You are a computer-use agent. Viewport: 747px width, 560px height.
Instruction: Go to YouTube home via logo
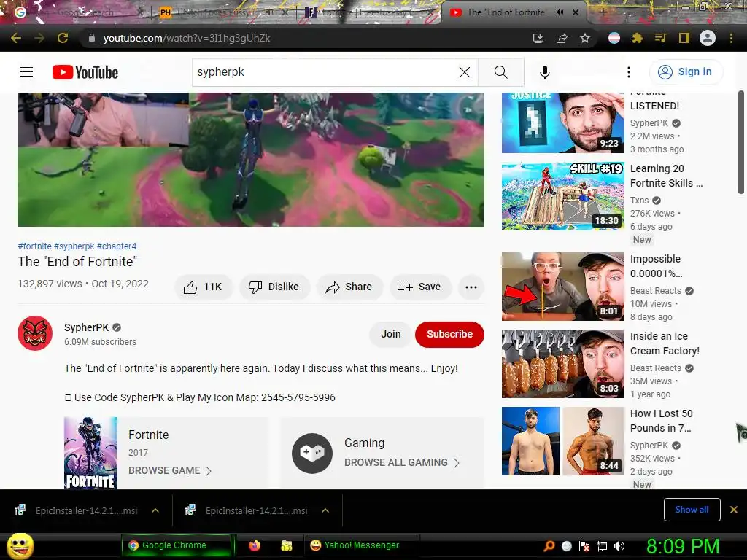85,72
